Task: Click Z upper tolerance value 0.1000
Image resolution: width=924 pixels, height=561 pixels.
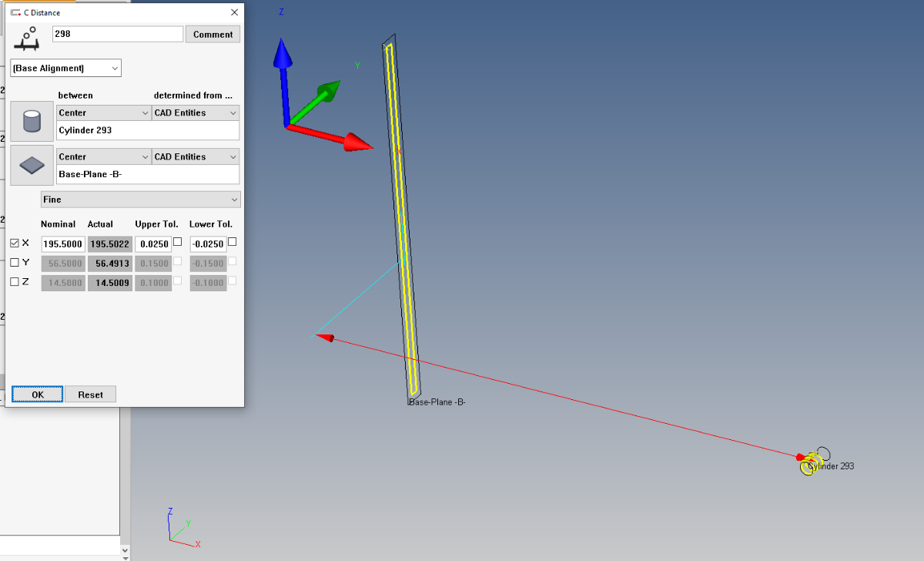Action: (x=153, y=283)
